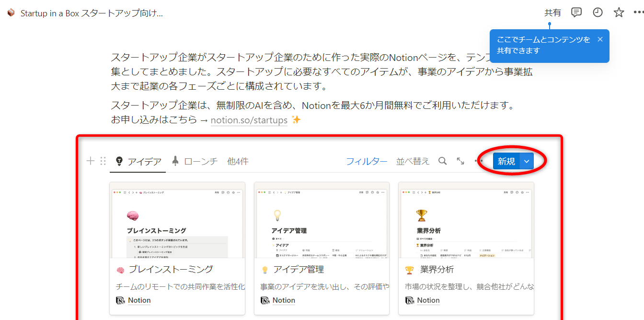Image resolution: width=644 pixels, height=320 pixels.
Task: Switch to the ローンチ tab
Action: coord(195,161)
